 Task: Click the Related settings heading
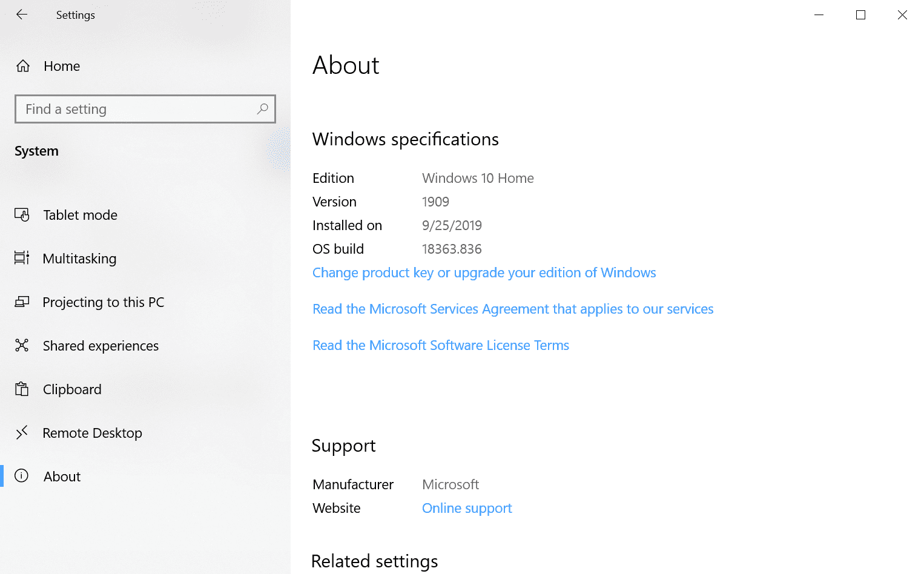point(374,561)
